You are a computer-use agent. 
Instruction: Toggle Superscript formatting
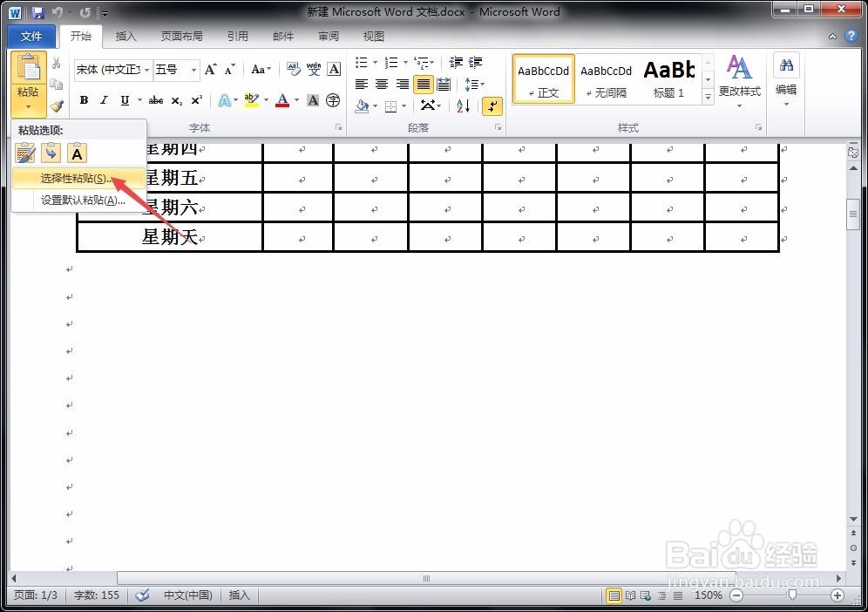[196, 100]
